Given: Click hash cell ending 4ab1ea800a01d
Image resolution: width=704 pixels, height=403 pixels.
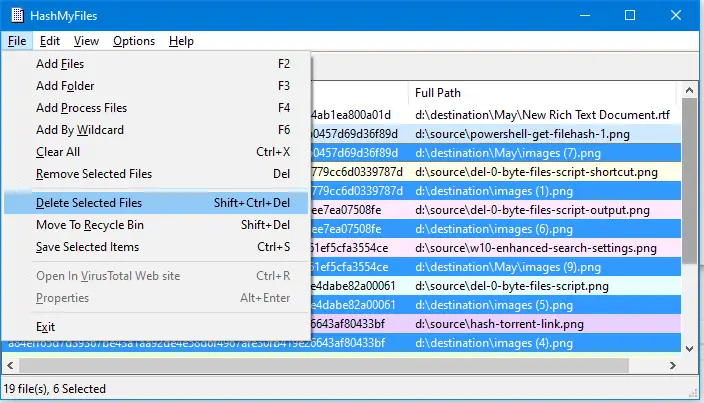Looking at the screenshot, I should click(352, 115).
